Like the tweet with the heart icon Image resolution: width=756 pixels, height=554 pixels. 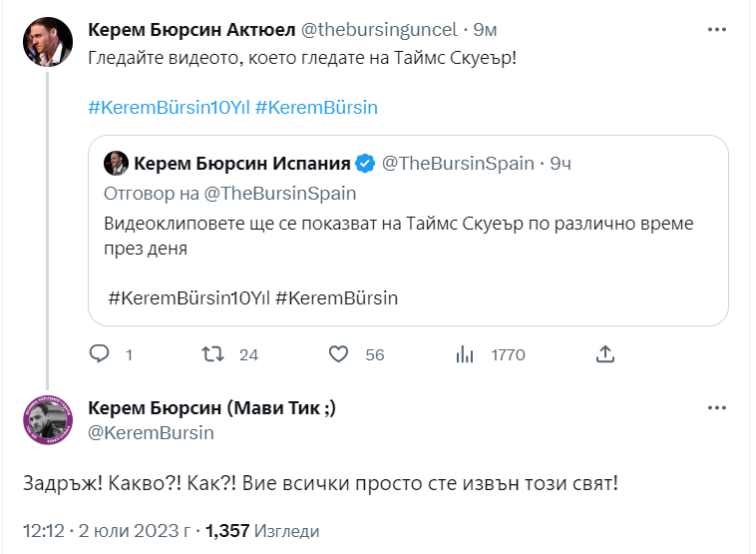tap(338, 354)
